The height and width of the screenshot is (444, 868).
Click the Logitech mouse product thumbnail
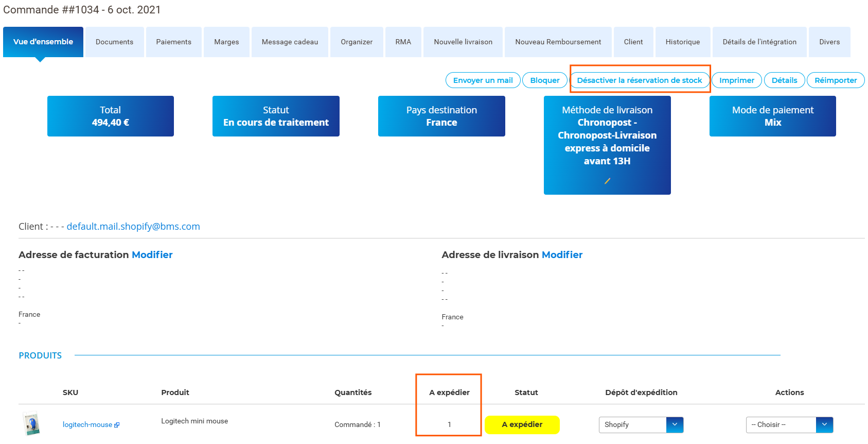tap(32, 424)
